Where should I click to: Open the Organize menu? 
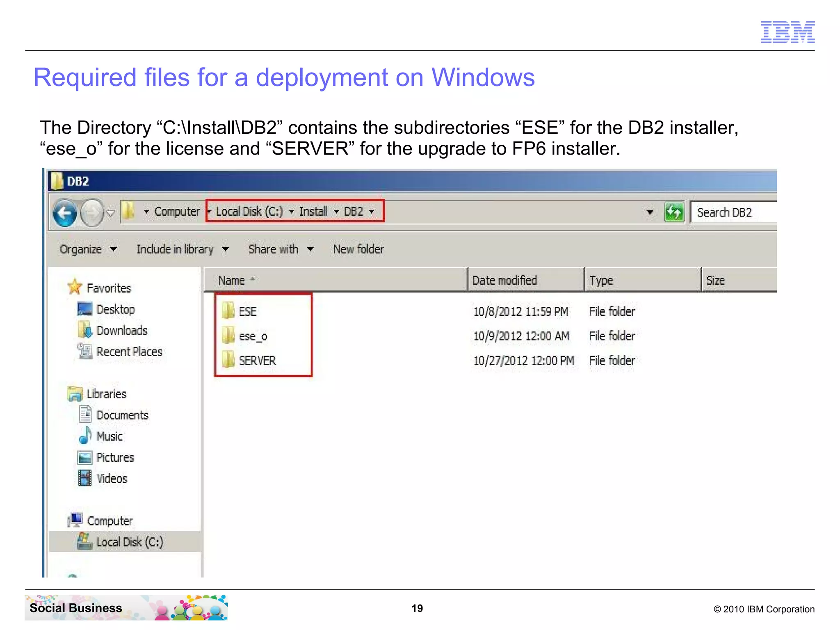pos(88,249)
